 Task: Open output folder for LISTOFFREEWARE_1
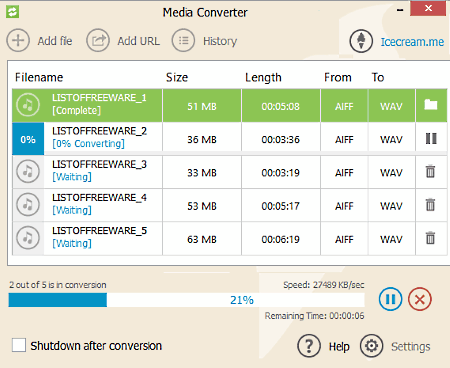(x=431, y=105)
